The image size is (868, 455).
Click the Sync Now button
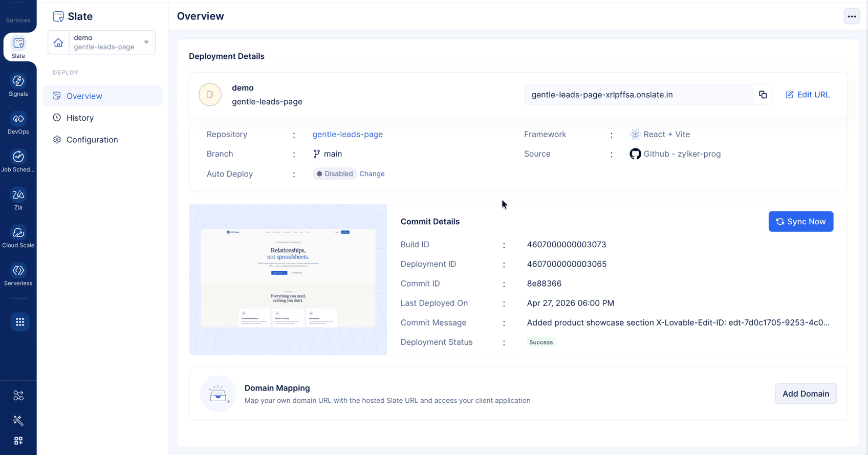click(801, 222)
